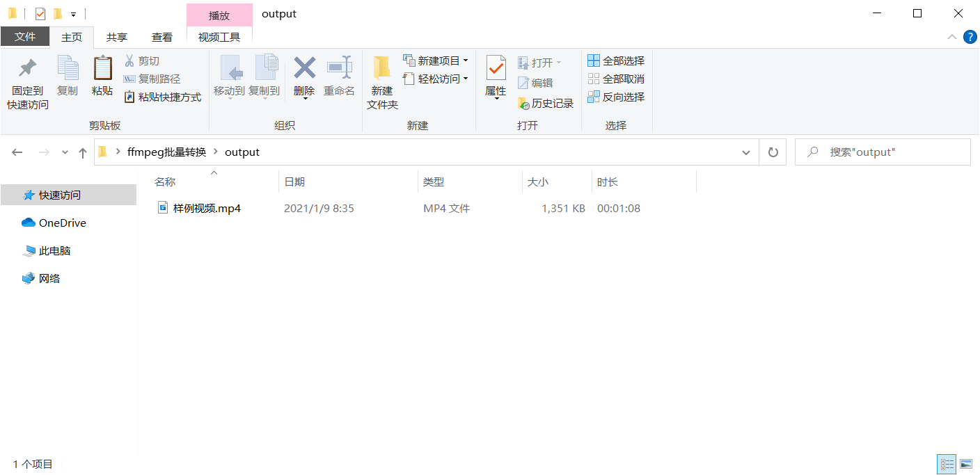This screenshot has width=980, height=475.
Task: Select 此电脑 in the navigation pane
Action: tap(54, 251)
